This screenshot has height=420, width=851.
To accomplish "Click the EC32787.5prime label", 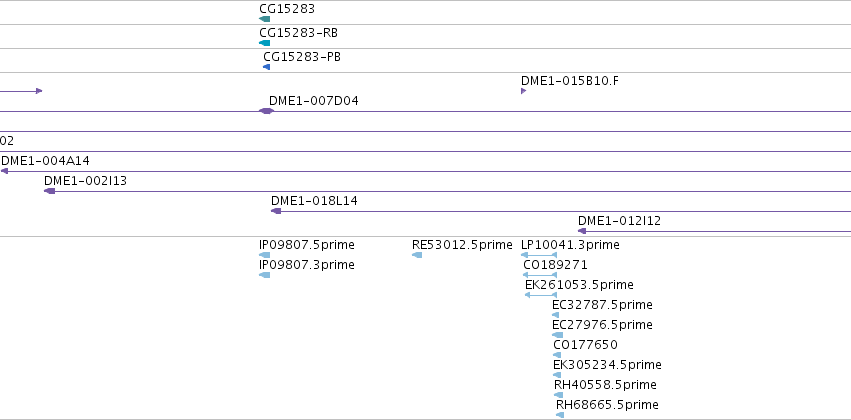I will click(x=602, y=305).
